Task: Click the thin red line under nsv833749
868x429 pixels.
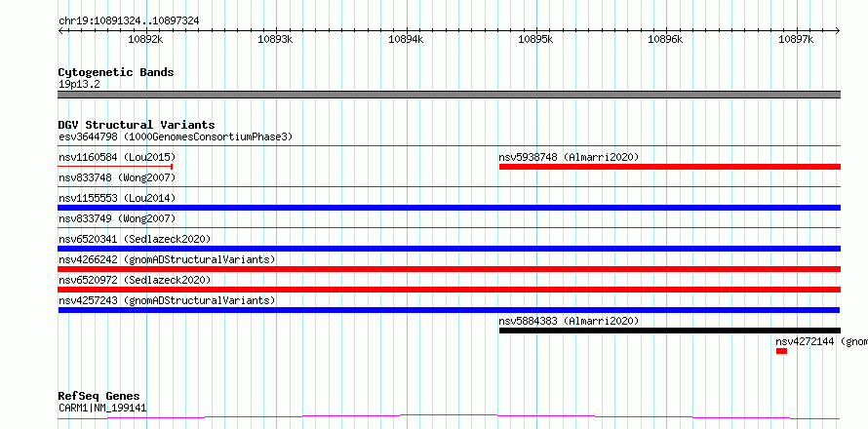Action: tap(450, 228)
